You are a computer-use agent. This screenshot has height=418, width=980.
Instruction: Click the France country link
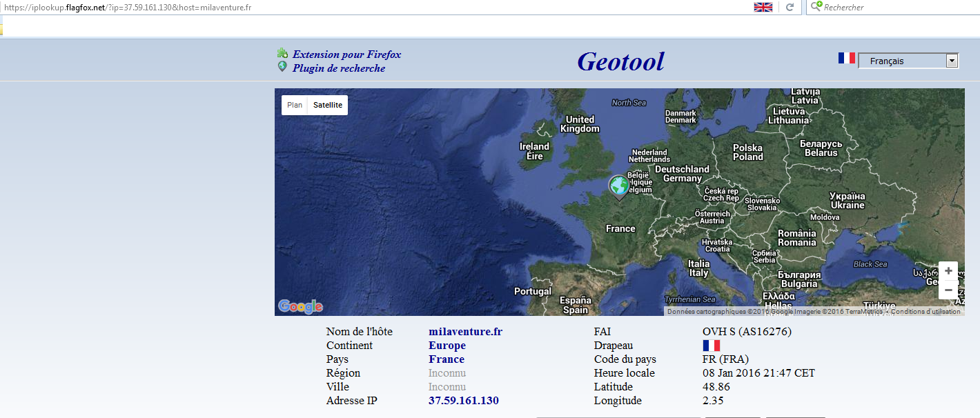pos(447,359)
